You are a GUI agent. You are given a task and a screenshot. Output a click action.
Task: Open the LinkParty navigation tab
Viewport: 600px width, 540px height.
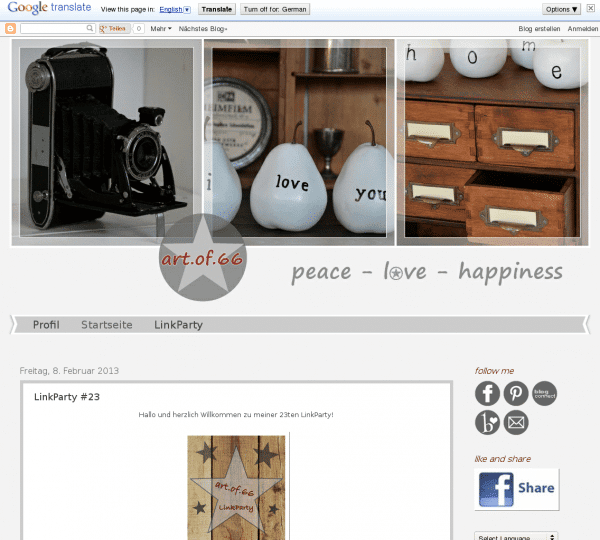[178, 325]
